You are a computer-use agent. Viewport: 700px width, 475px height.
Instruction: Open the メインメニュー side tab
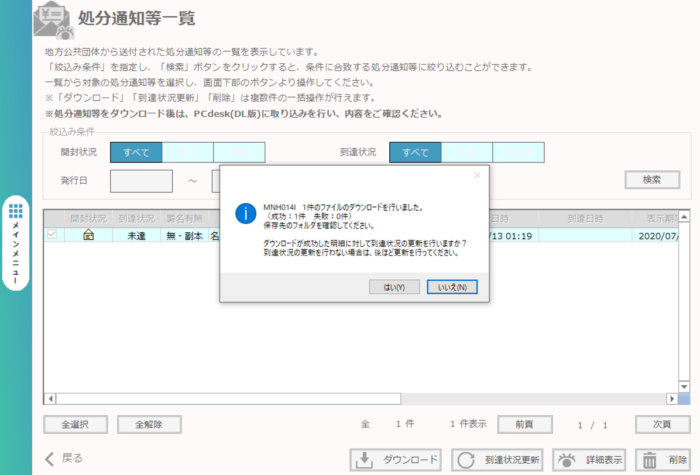[x=16, y=243]
